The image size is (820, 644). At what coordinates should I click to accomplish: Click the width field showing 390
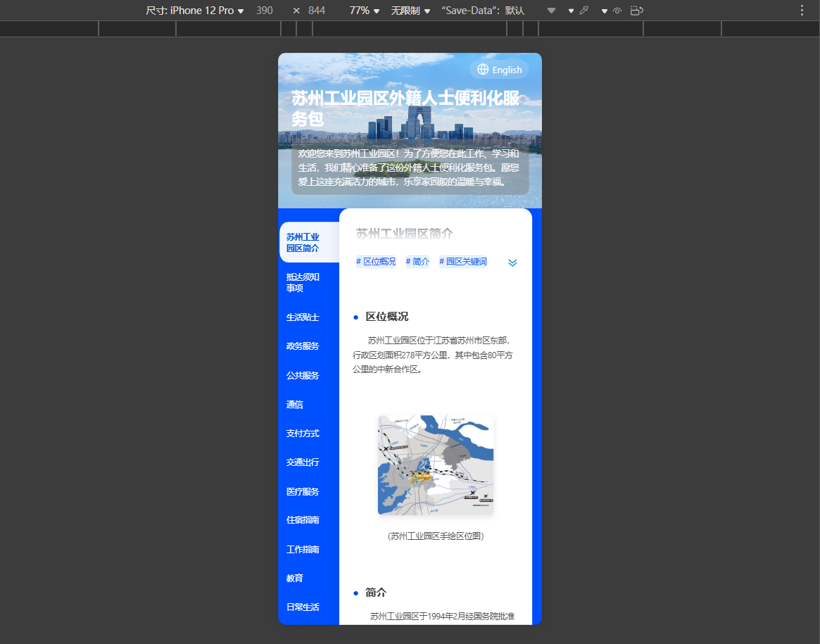pyautogui.click(x=265, y=11)
